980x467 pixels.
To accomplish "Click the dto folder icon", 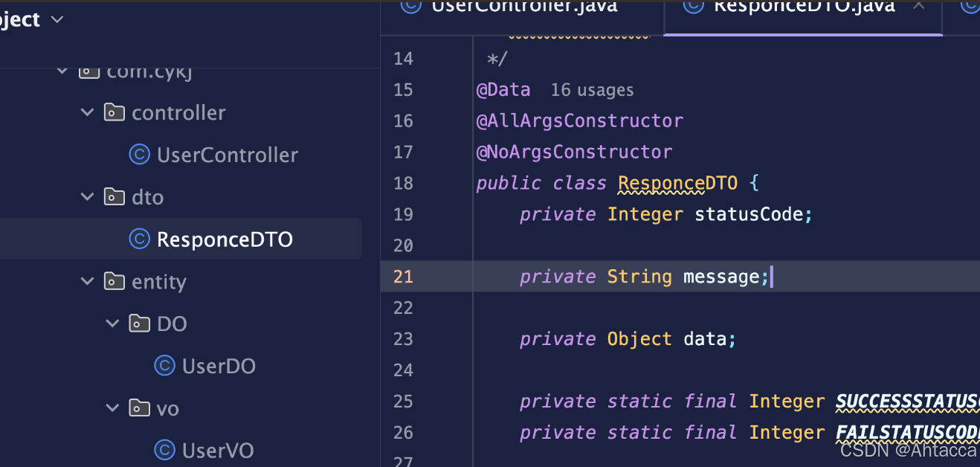I will pos(114,196).
